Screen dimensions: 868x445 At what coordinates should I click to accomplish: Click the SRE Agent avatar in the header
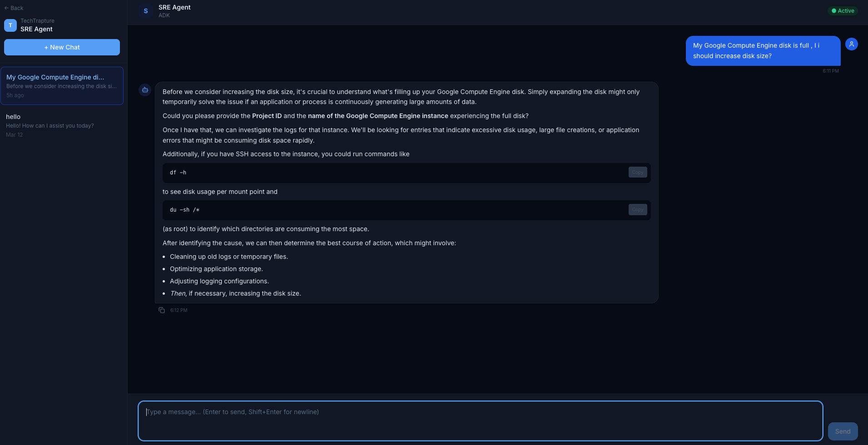tap(145, 10)
